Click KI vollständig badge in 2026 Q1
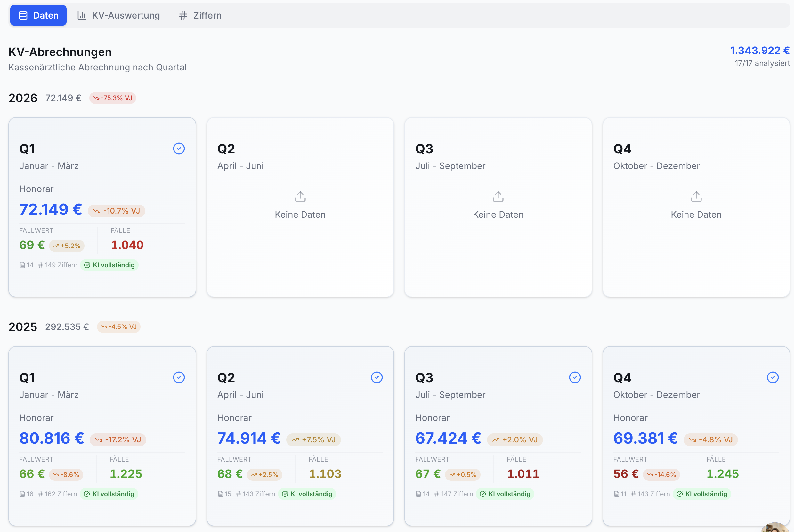 pos(109,265)
